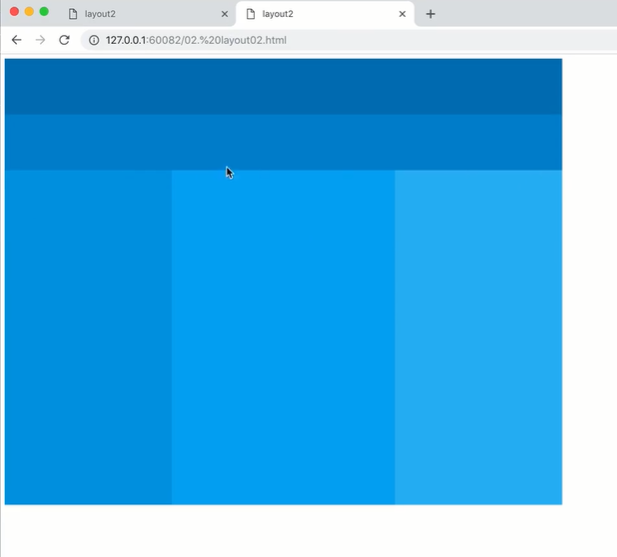Click the forward navigation arrow
Viewport: 617px width, 557px height.
40,40
